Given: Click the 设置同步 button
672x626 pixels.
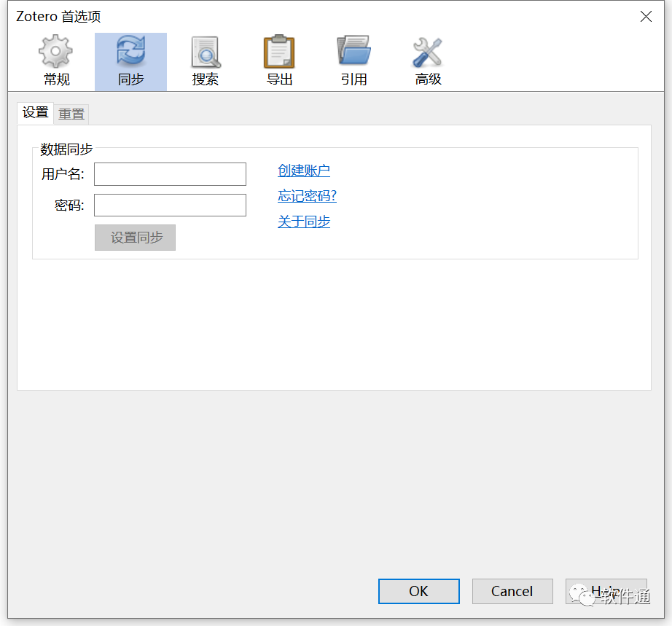Looking at the screenshot, I should (x=135, y=238).
